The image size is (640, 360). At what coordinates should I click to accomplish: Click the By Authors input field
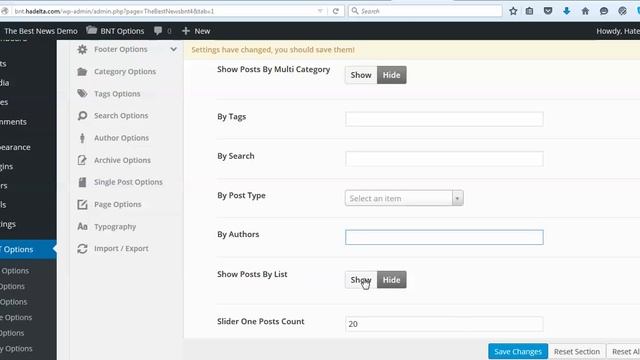pyautogui.click(x=444, y=237)
